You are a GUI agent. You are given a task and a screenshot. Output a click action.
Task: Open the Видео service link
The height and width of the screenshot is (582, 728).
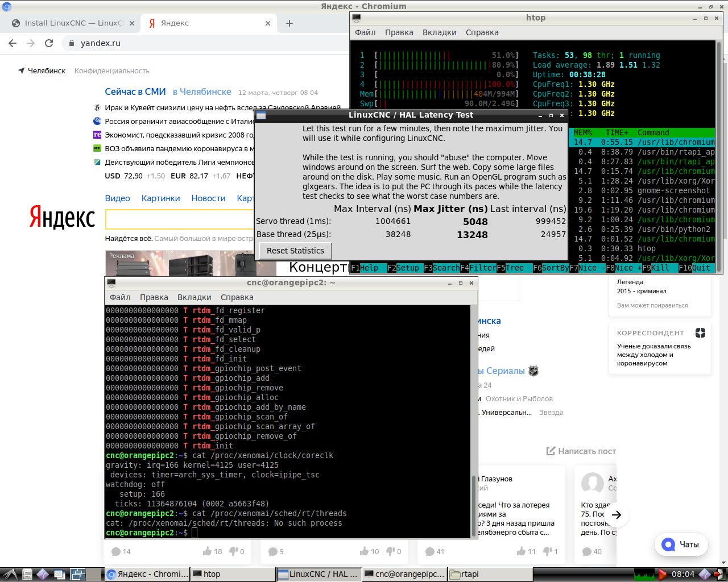click(117, 198)
